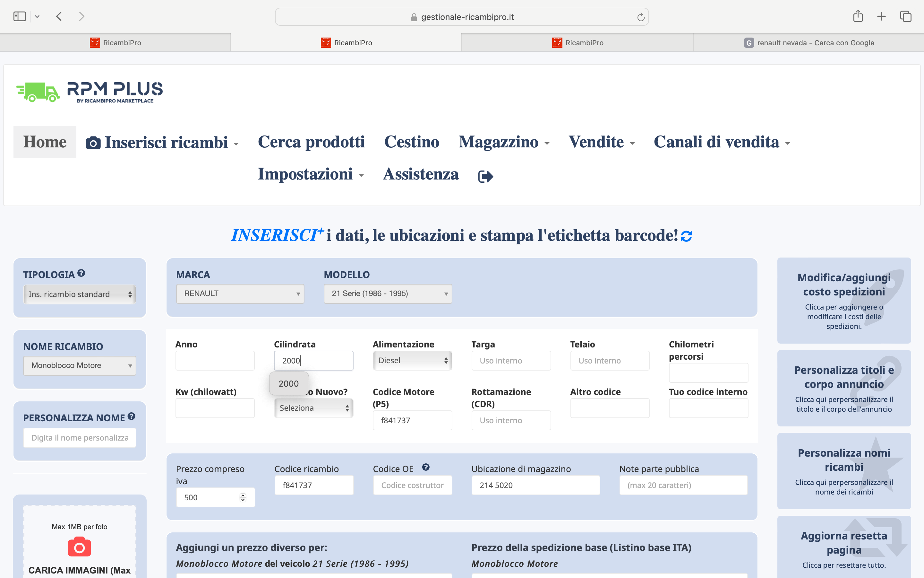Click the Modifica/aggiungi costo spedizioni card
Screen dimensions: 924x578
[x=844, y=301]
